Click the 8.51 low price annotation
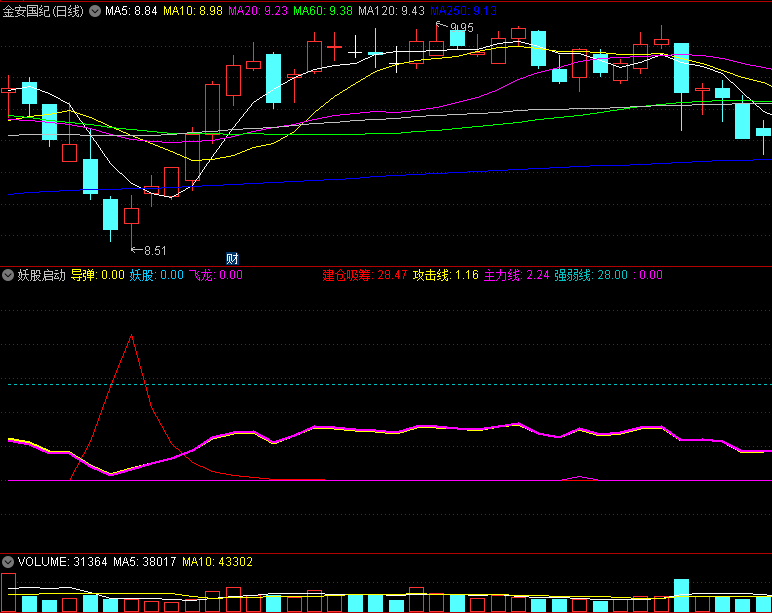 tap(155, 251)
